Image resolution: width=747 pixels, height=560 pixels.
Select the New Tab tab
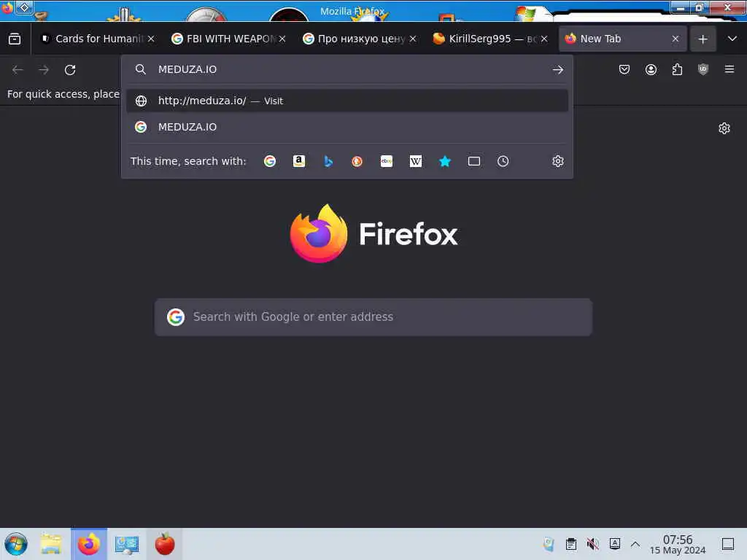622,39
